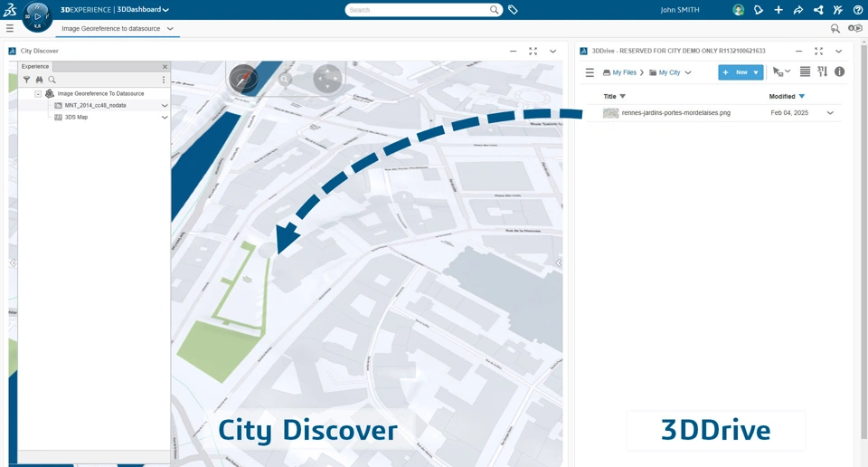This screenshot has width=868, height=467.
Task: Click the zoom magnifier control on the map
Action: coord(285,80)
